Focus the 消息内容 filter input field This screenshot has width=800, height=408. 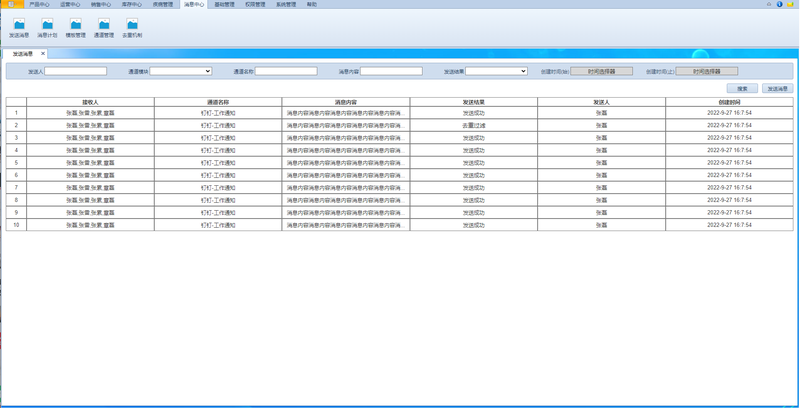tap(391, 71)
